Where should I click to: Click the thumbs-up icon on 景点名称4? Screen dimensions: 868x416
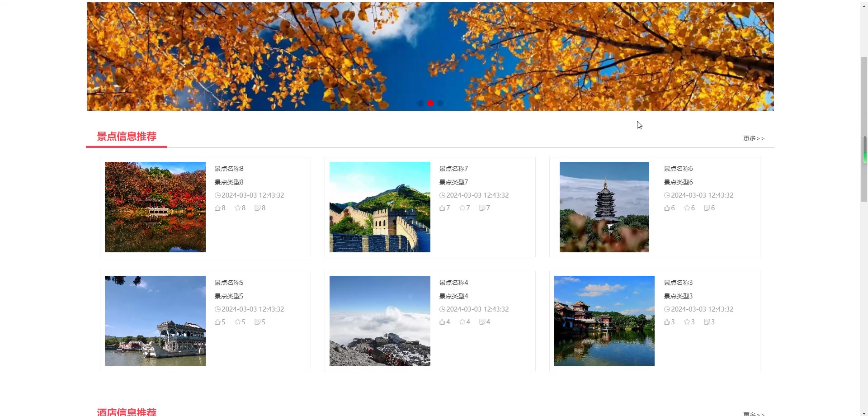[442, 322]
